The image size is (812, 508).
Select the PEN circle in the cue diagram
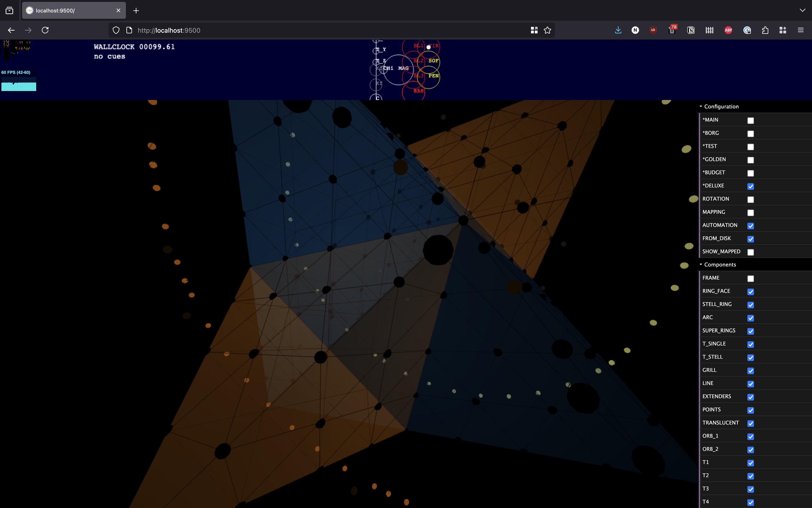[x=429, y=77]
